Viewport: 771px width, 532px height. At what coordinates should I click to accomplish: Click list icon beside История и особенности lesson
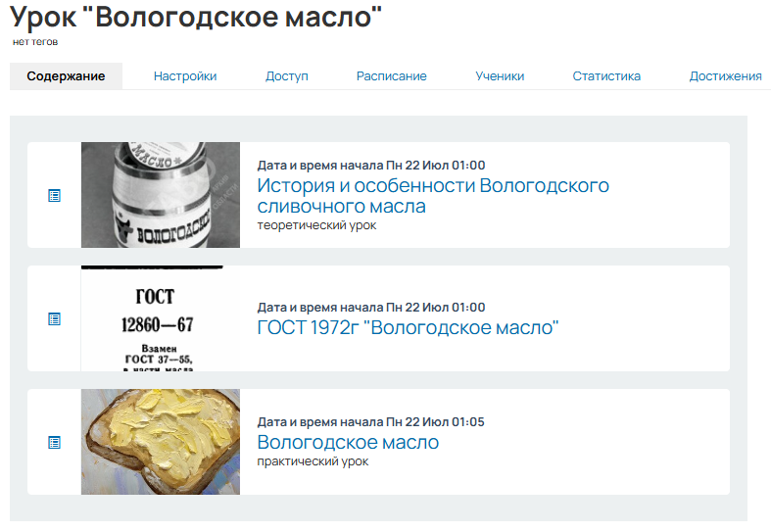pyautogui.click(x=54, y=196)
